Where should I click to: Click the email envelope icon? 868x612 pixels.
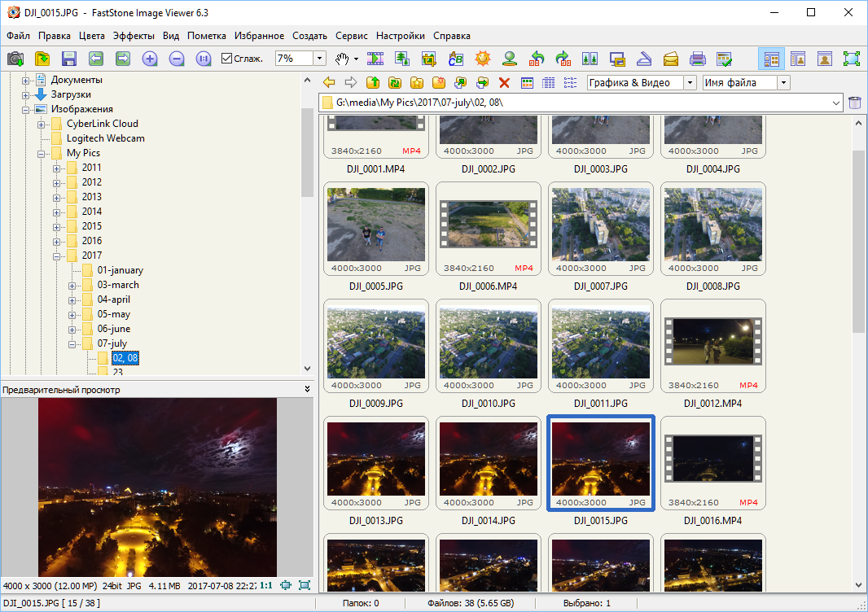point(670,59)
